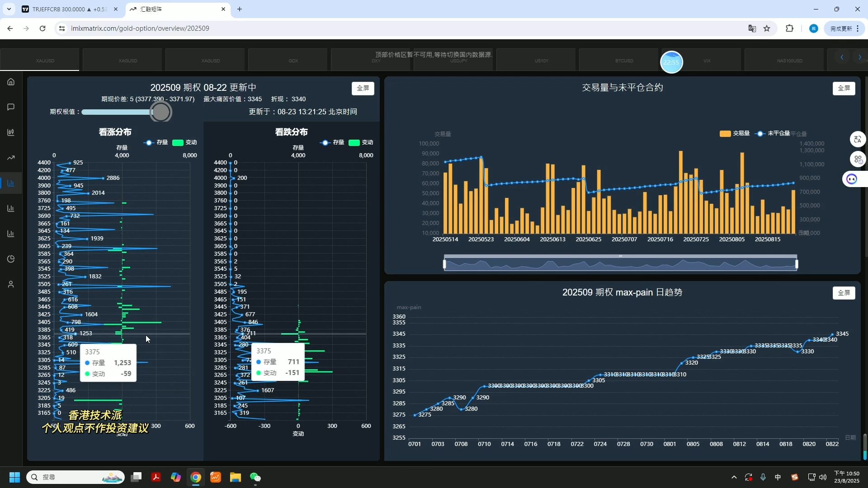868x488 pixels.
Task: Toggle 存量 legend in 看跌分布 chart
Action: coord(332,142)
